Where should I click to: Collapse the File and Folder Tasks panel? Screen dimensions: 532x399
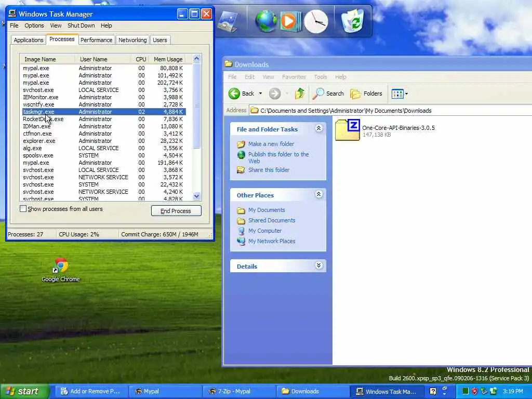click(318, 129)
